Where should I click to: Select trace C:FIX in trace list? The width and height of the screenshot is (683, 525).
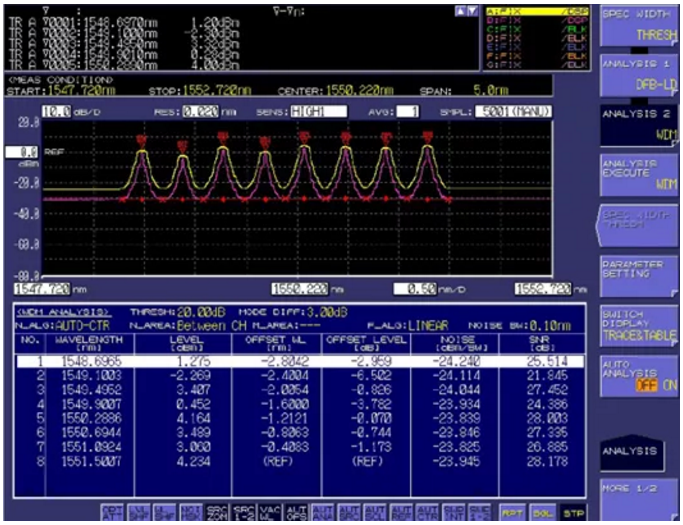[537, 29]
